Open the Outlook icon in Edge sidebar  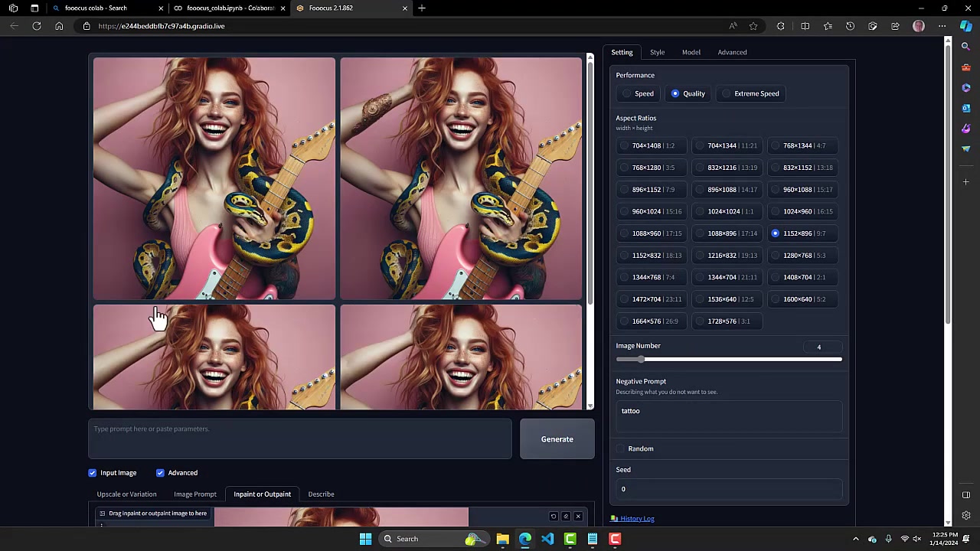966,108
